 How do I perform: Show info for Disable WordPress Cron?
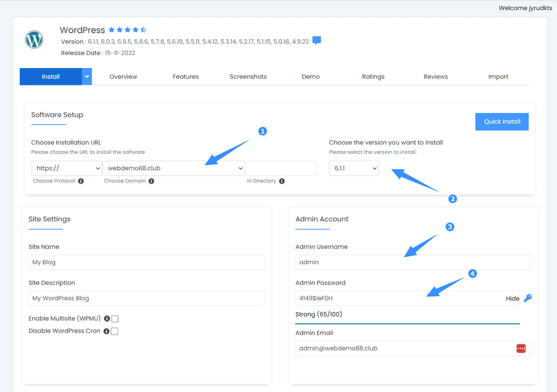point(106,331)
